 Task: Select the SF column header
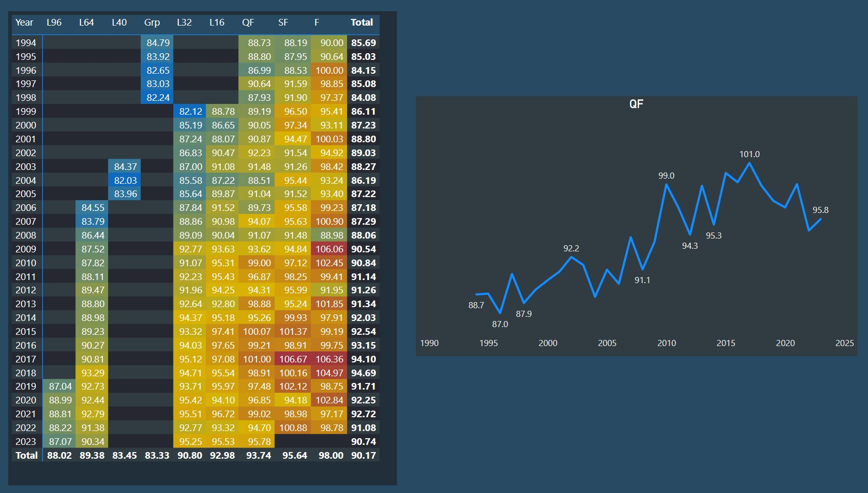tap(283, 23)
